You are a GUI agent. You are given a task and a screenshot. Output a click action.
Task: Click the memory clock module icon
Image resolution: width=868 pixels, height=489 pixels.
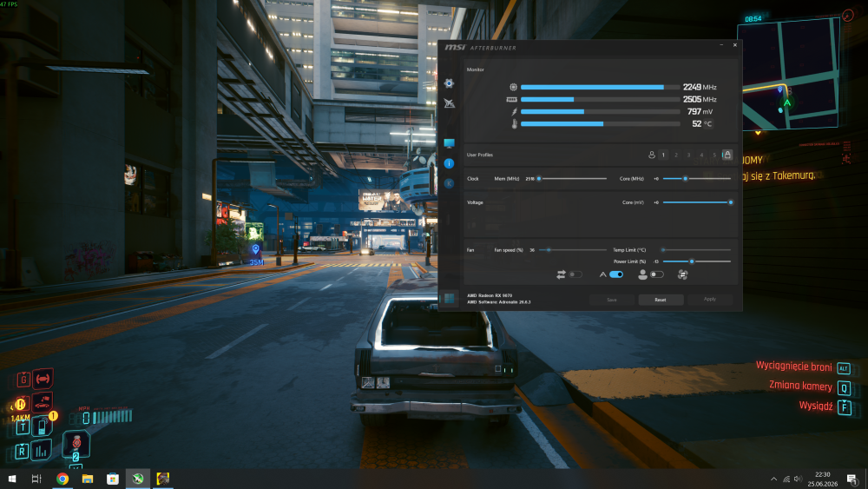click(511, 100)
